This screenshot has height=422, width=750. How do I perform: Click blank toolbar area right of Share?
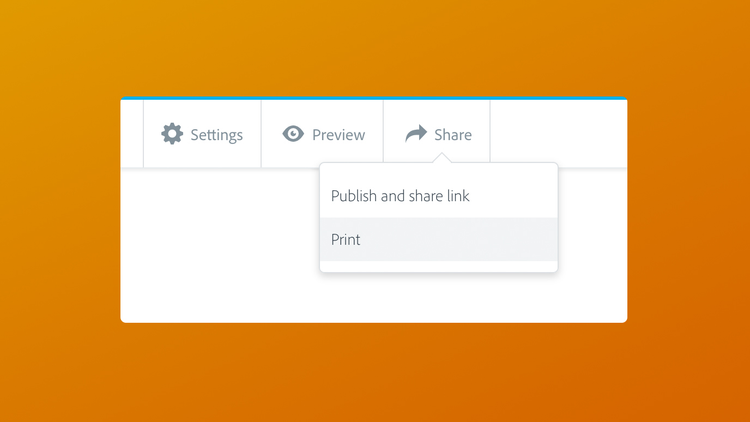pos(558,134)
